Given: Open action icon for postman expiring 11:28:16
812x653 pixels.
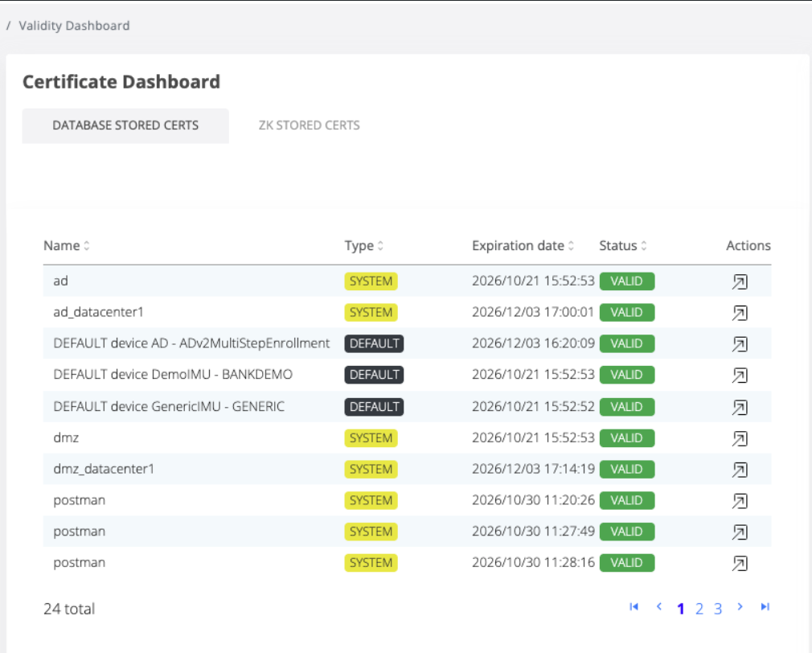Looking at the screenshot, I should pyautogui.click(x=740, y=564).
